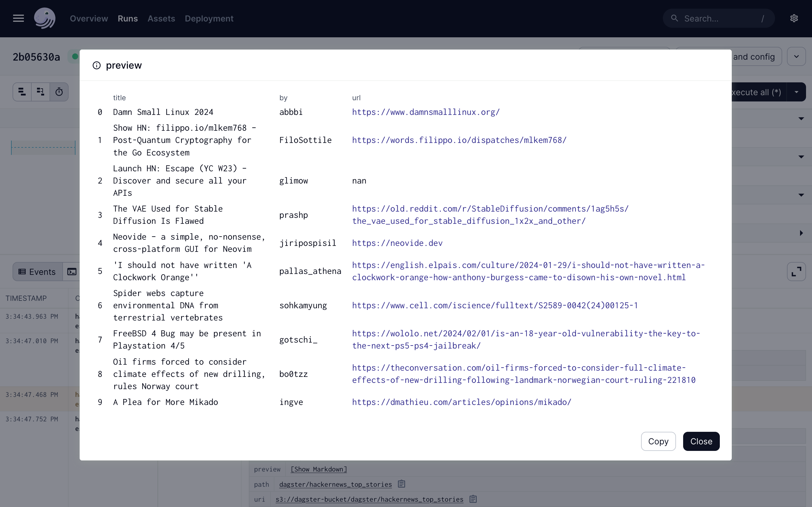Open the hamburger navigation menu
This screenshot has height=507, width=812.
pyautogui.click(x=18, y=19)
